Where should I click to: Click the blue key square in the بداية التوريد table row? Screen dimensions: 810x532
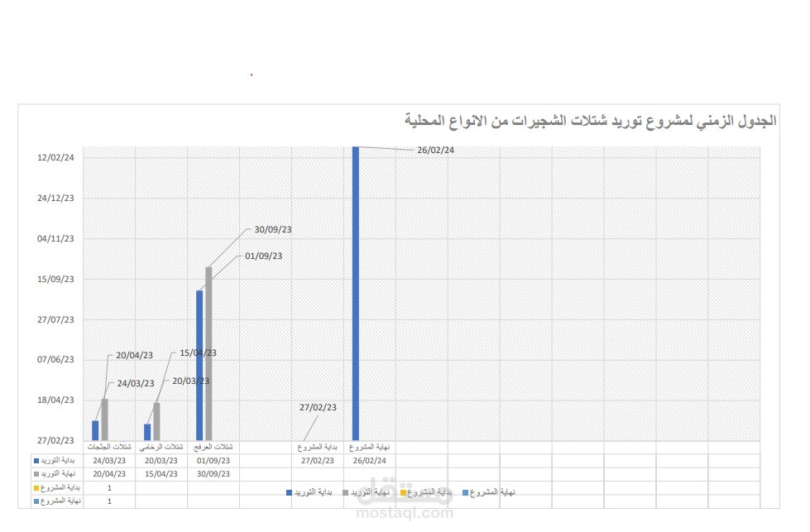pos(36,461)
